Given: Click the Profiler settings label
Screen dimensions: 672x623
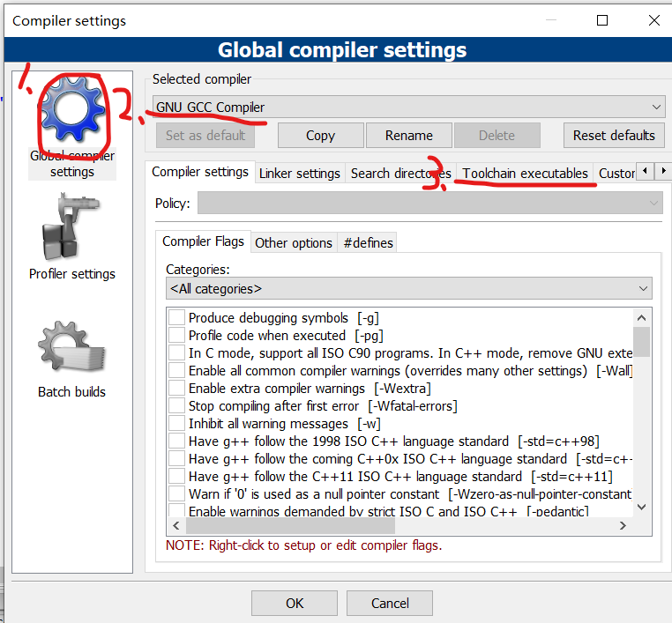Looking at the screenshot, I should 72,274.
